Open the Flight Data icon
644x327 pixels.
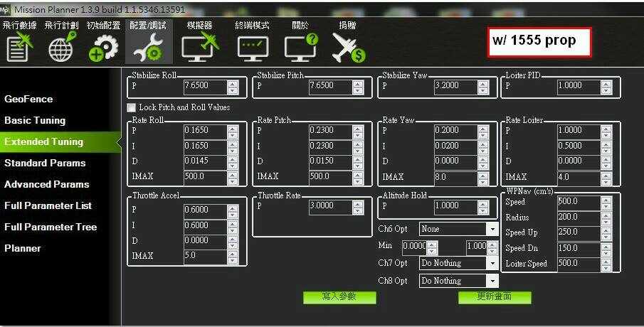[19, 47]
